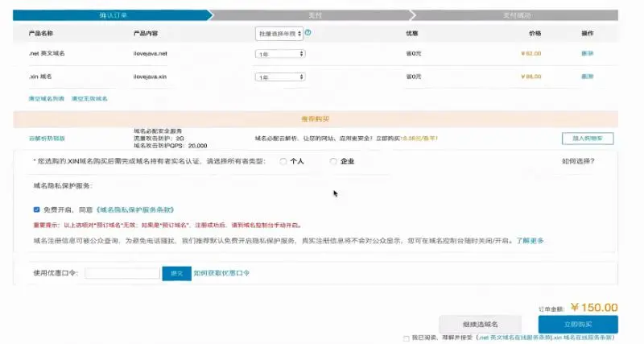Click 清空无效域名 link
Image resolution: width=644 pixels, height=344 pixels.
pos(89,98)
